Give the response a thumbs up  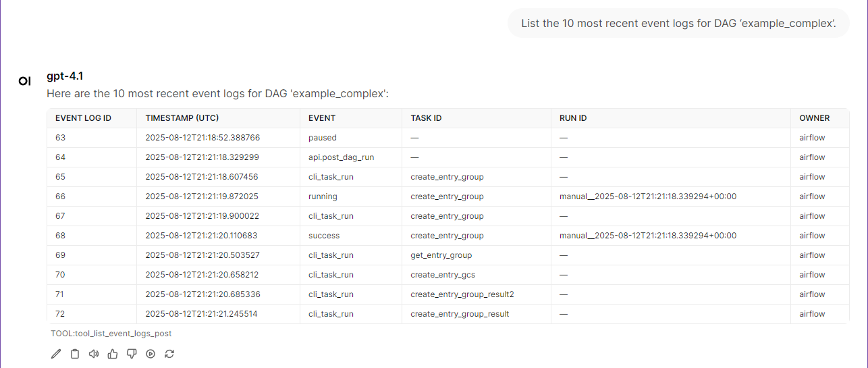coord(113,354)
